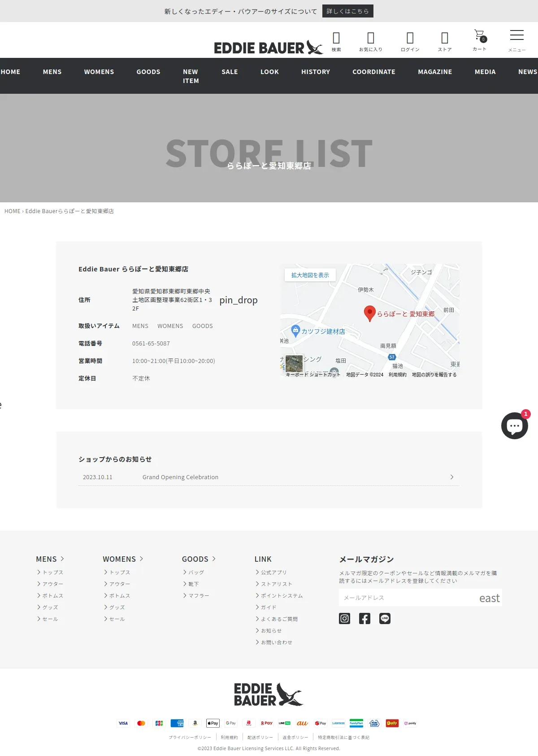Open the HISTORY navigation tab
This screenshot has width=538, height=756.
[316, 72]
